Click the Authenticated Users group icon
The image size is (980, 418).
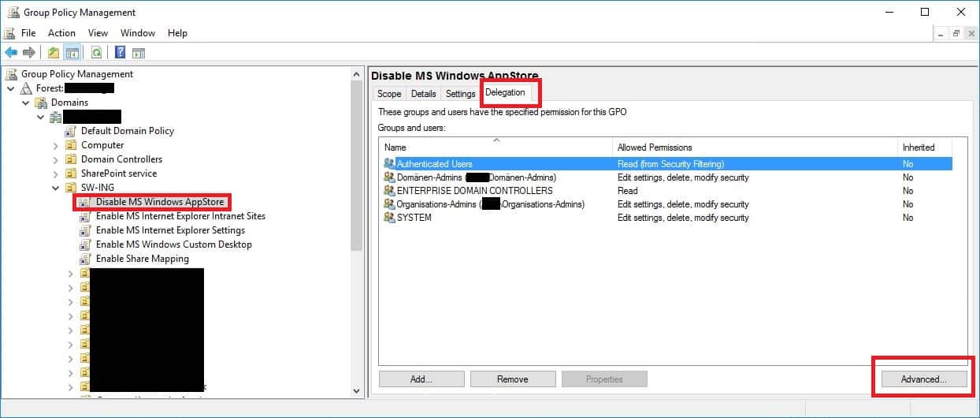click(x=389, y=164)
